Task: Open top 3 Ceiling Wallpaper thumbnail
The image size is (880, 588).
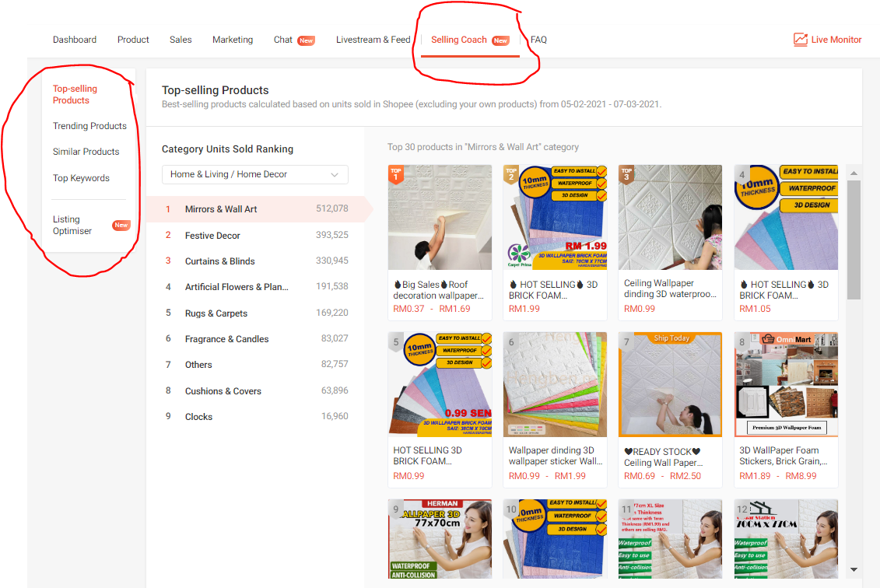Action: [x=670, y=217]
